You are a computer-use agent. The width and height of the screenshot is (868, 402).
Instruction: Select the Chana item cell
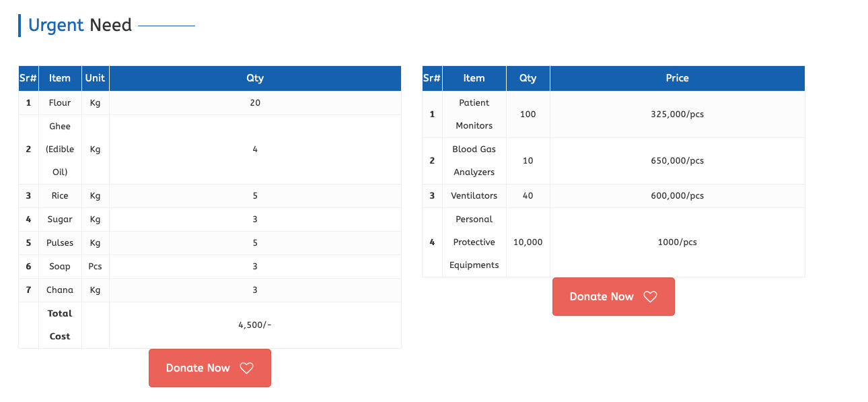60,290
